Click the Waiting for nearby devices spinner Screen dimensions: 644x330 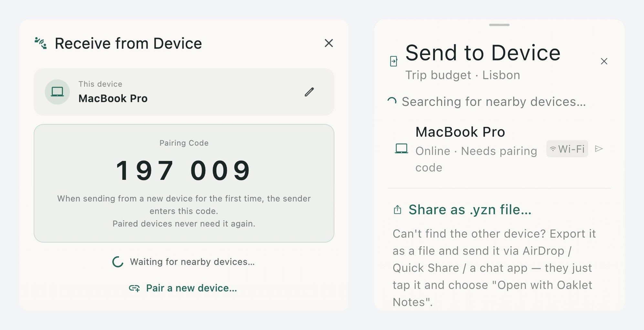(118, 262)
